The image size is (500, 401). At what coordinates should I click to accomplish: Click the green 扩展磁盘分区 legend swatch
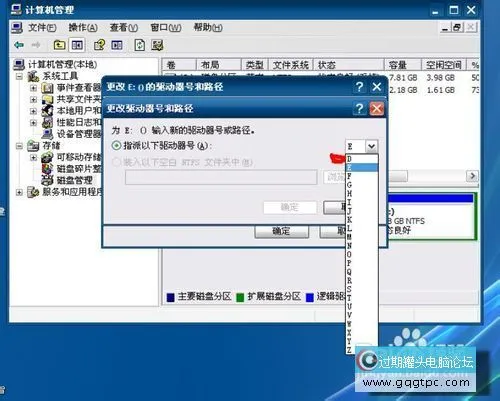240,297
